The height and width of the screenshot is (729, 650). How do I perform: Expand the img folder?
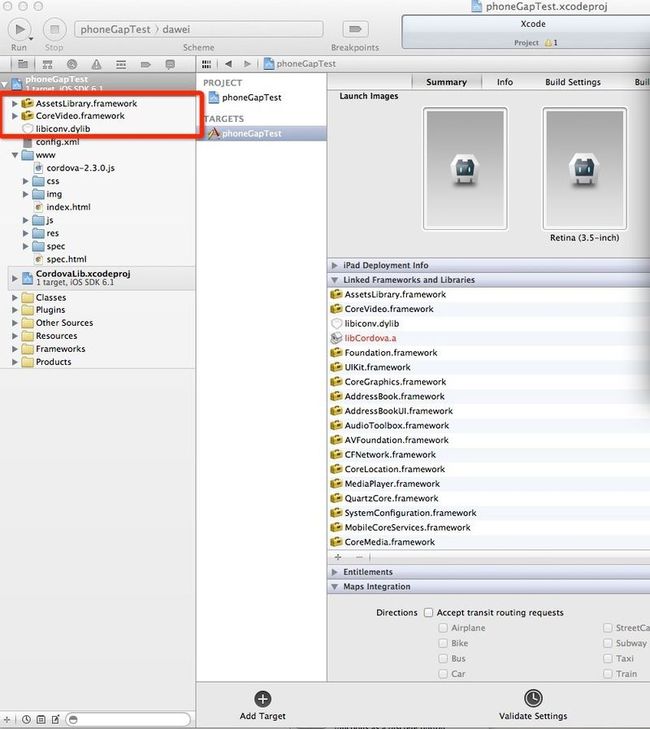(x=26, y=194)
